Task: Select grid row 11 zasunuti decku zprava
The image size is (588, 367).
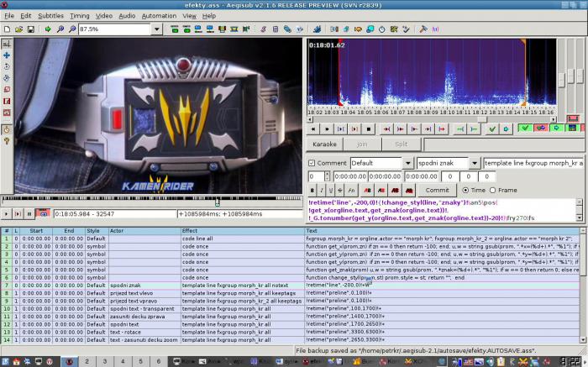Action: [x=291, y=317]
